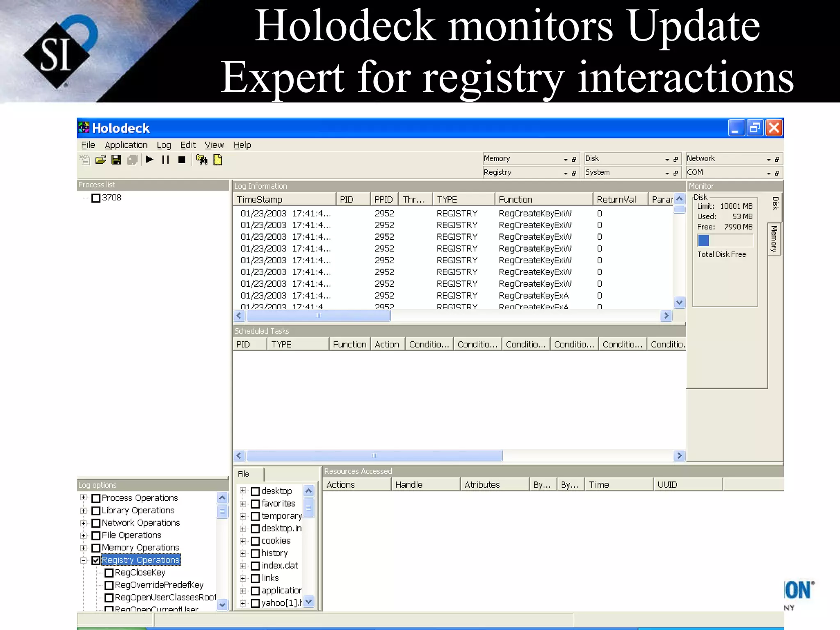Click the float icon on Memory panel
Image resolution: width=840 pixels, height=630 pixels.
point(574,160)
